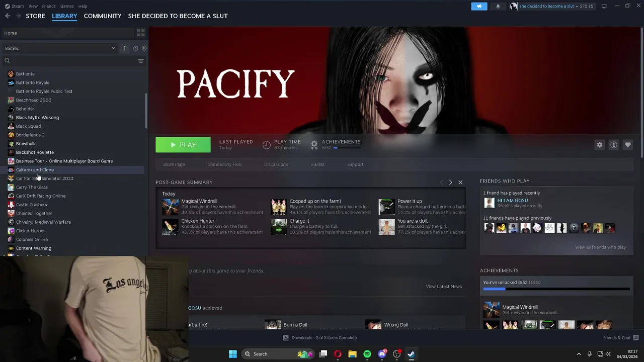Show the previous post-game summary page
Image resolution: width=644 pixels, height=362 pixels.
(x=441, y=183)
